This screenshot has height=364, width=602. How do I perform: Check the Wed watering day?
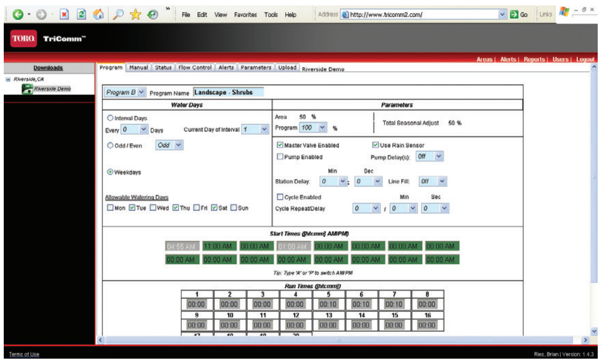[153, 207]
